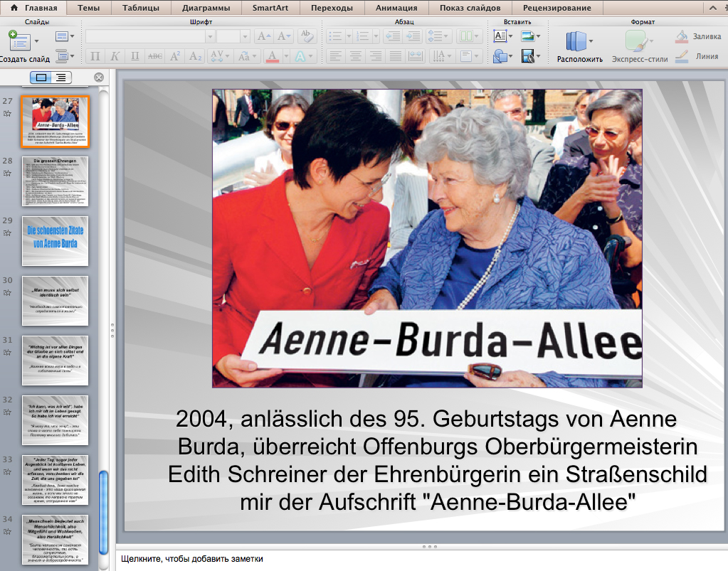
Task: Click the bulleted list icon
Action: (335, 36)
